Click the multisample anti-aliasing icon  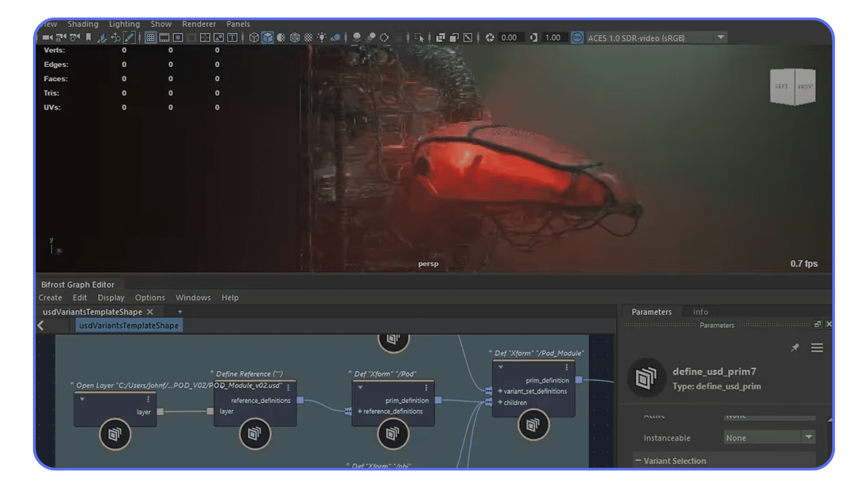384,38
